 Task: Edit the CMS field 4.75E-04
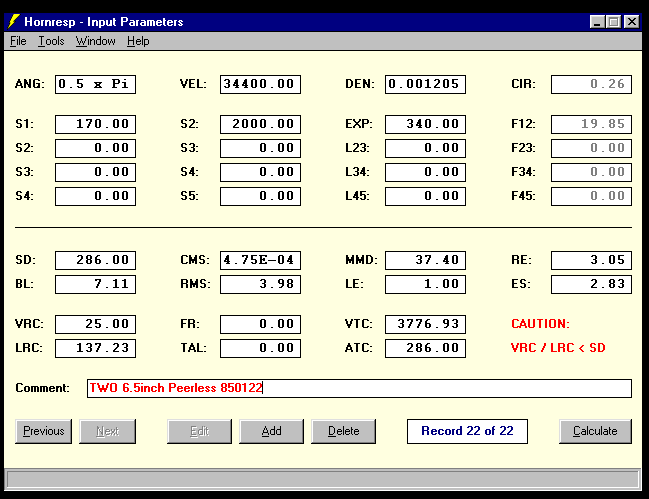point(260,260)
